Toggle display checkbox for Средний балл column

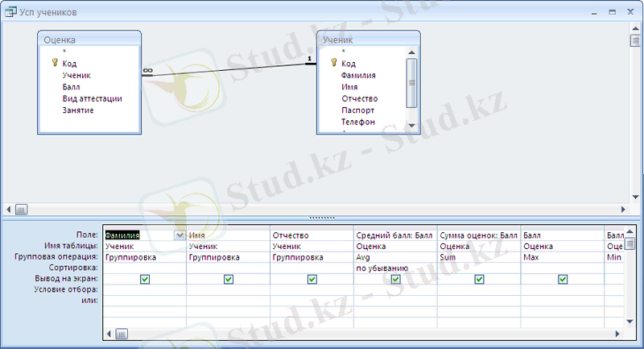[x=395, y=280]
